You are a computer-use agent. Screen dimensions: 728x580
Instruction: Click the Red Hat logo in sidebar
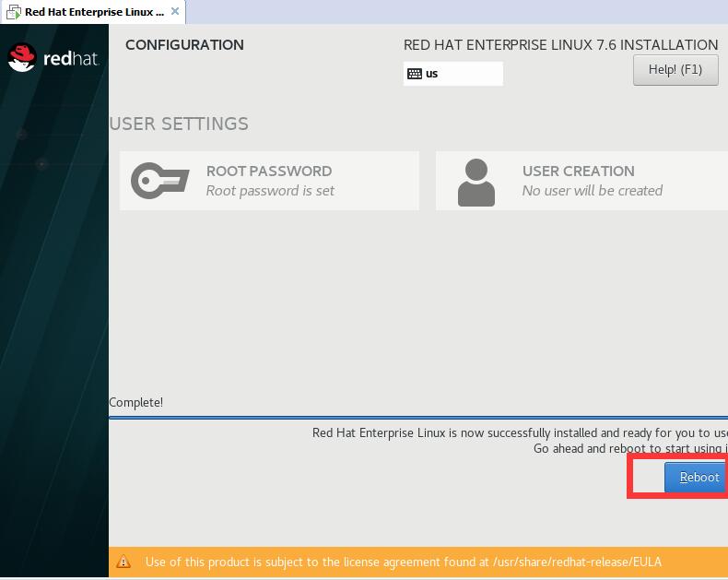[x=53, y=58]
